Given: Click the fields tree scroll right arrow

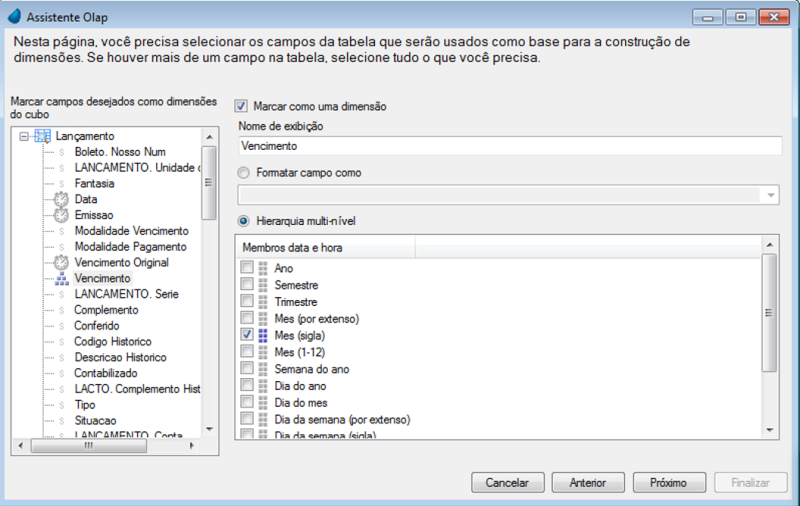Looking at the screenshot, I should pos(192,445).
